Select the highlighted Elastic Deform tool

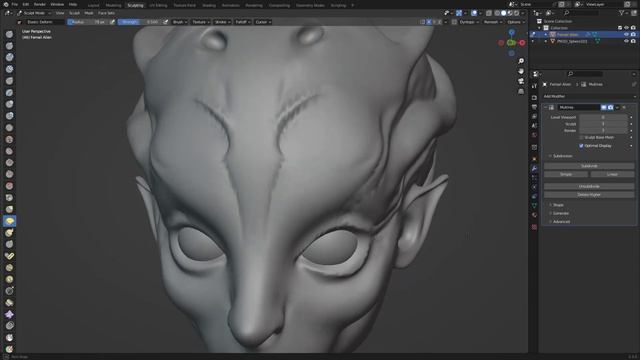coord(9,221)
